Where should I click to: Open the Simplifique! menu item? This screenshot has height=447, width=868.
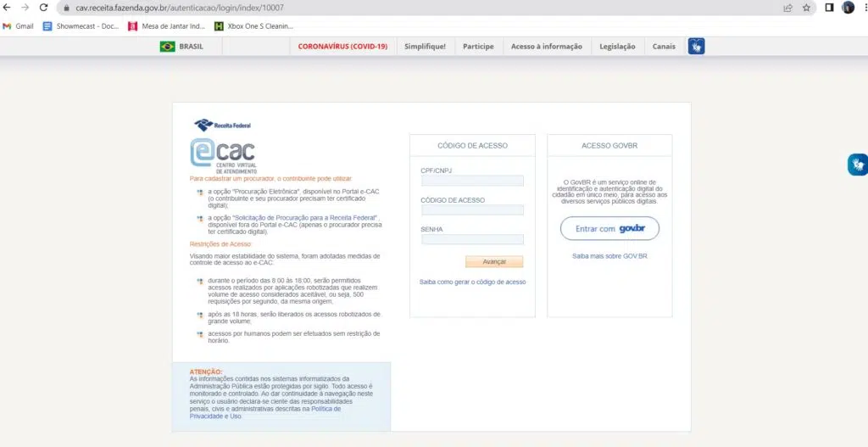click(425, 47)
